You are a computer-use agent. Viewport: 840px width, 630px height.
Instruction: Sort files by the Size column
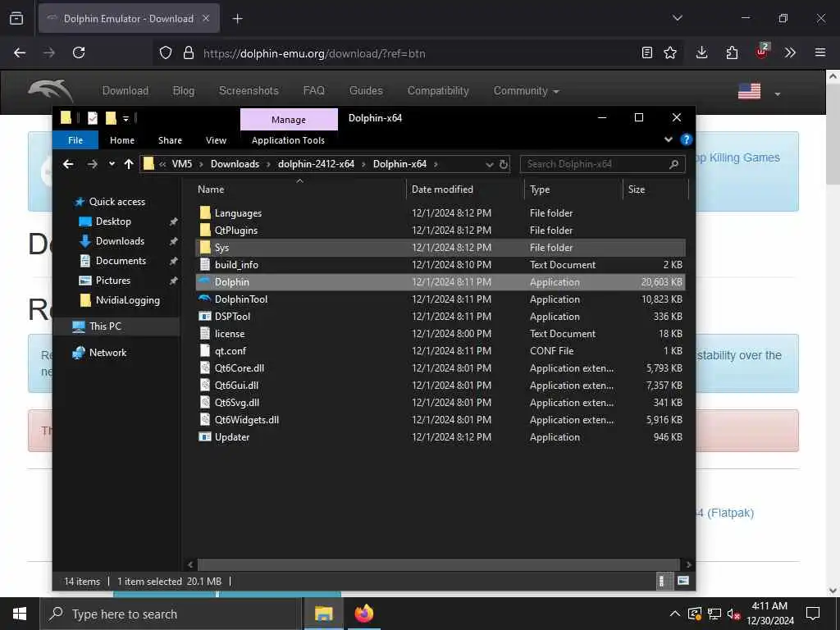(655, 189)
